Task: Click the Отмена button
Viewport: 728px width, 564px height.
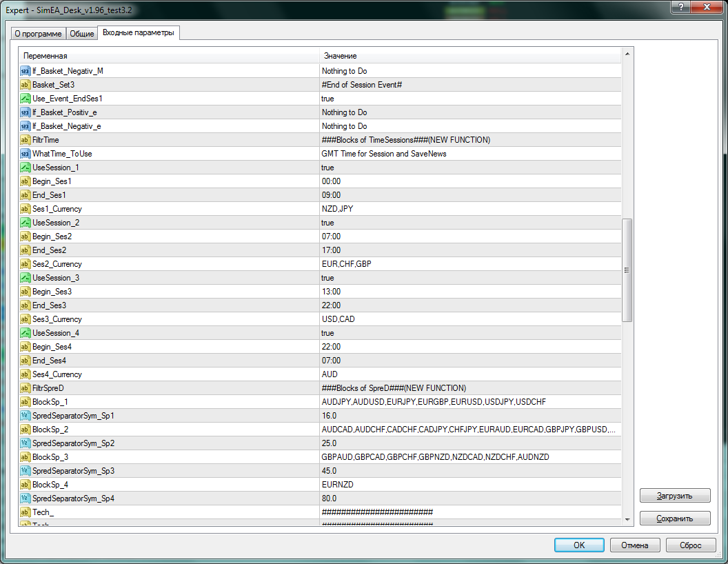Action: [635, 545]
